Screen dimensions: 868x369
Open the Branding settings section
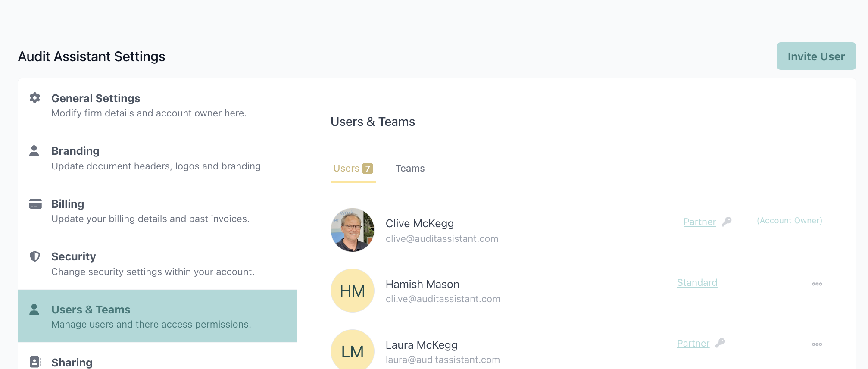pos(157,158)
